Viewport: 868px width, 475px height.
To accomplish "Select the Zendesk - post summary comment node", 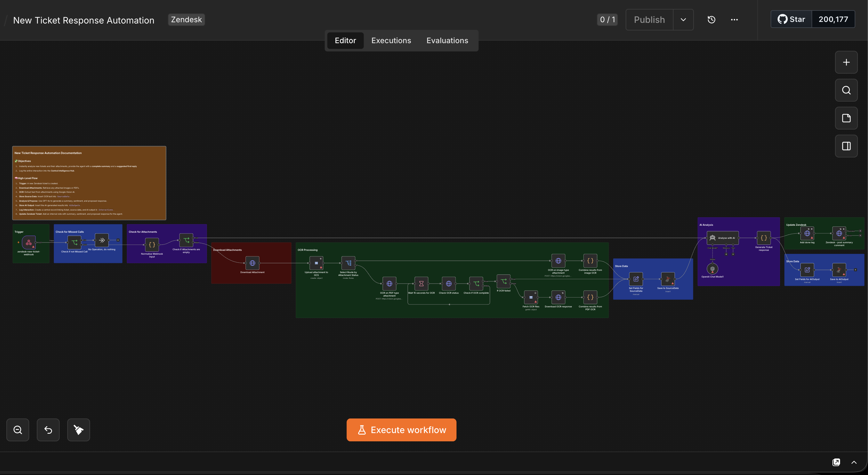I will [839, 233].
